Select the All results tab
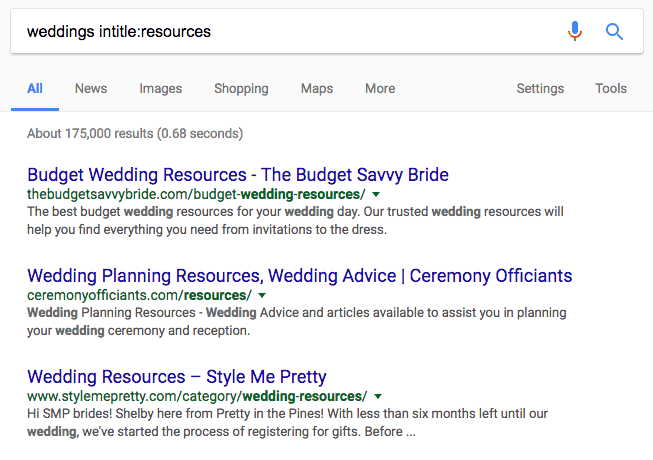Screen dimensions: 653x460 coord(35,88)
